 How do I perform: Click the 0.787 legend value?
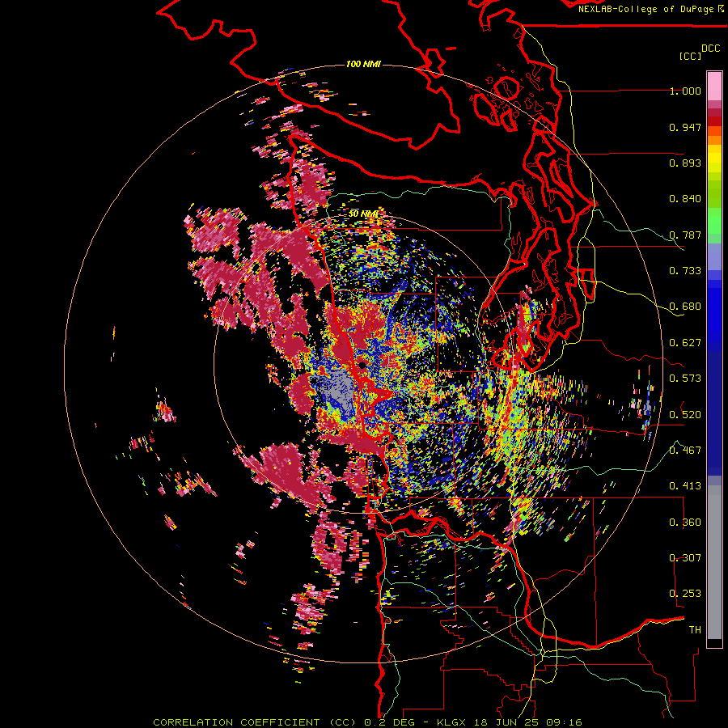click(x=685, y=235)
